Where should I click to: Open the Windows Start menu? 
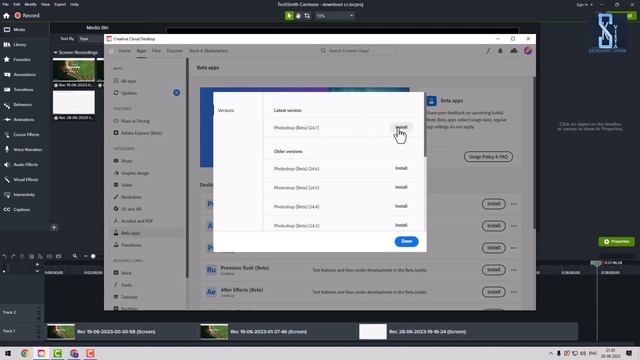(7, 353)
